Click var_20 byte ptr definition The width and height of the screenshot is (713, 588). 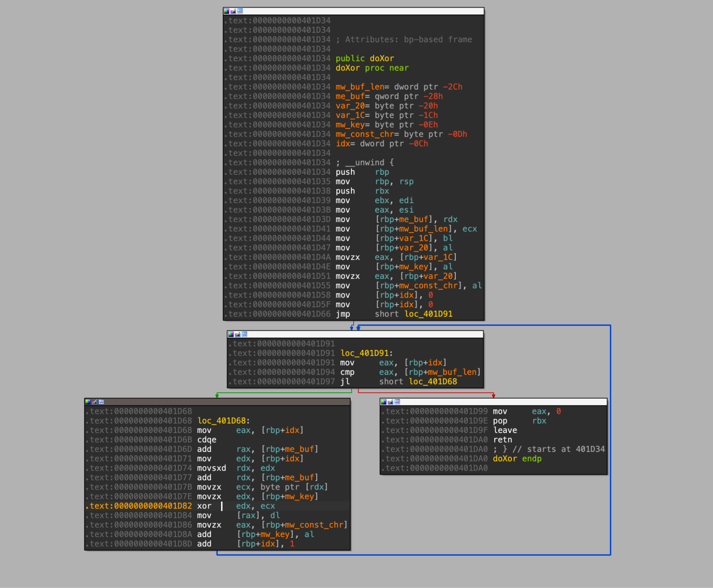click(x=387, y=106)
